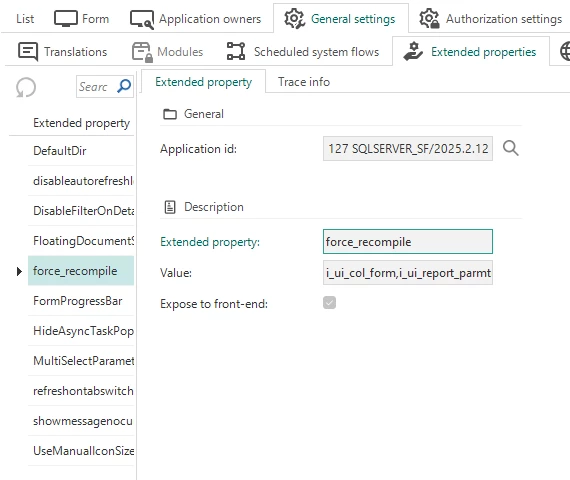Collapse the Description group header

click(204, 207)
